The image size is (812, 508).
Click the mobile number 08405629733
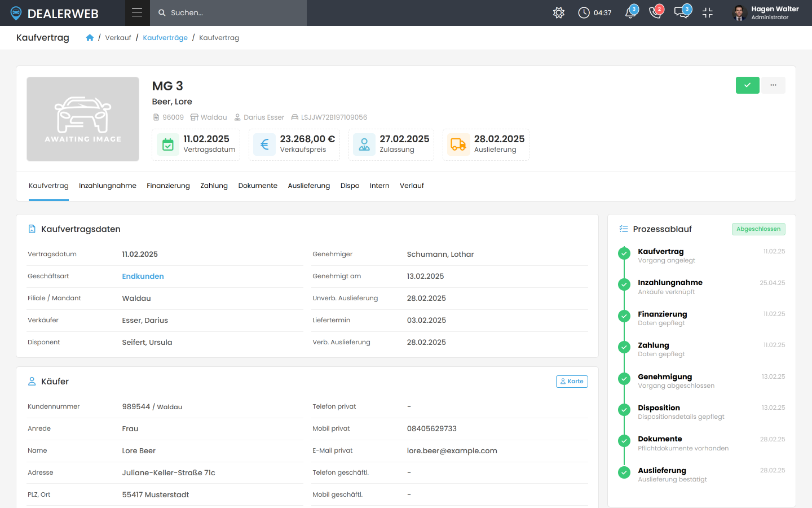click(x=432, y=428)
